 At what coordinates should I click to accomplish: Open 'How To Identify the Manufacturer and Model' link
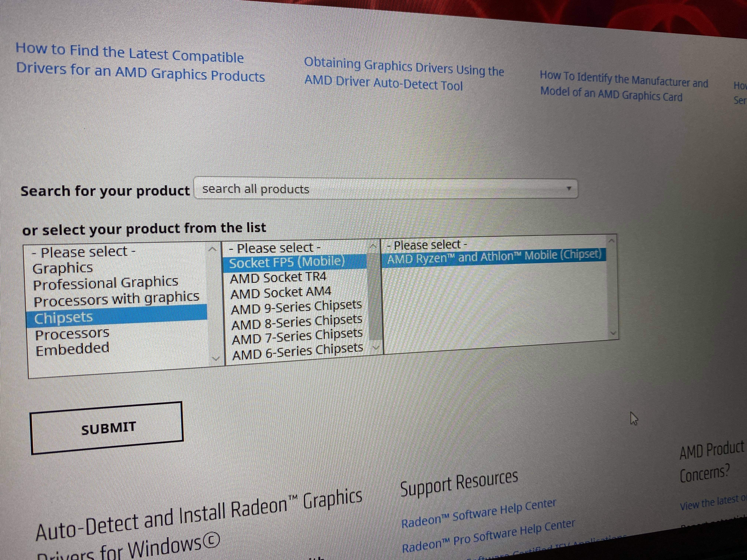(x=624, y=86)
